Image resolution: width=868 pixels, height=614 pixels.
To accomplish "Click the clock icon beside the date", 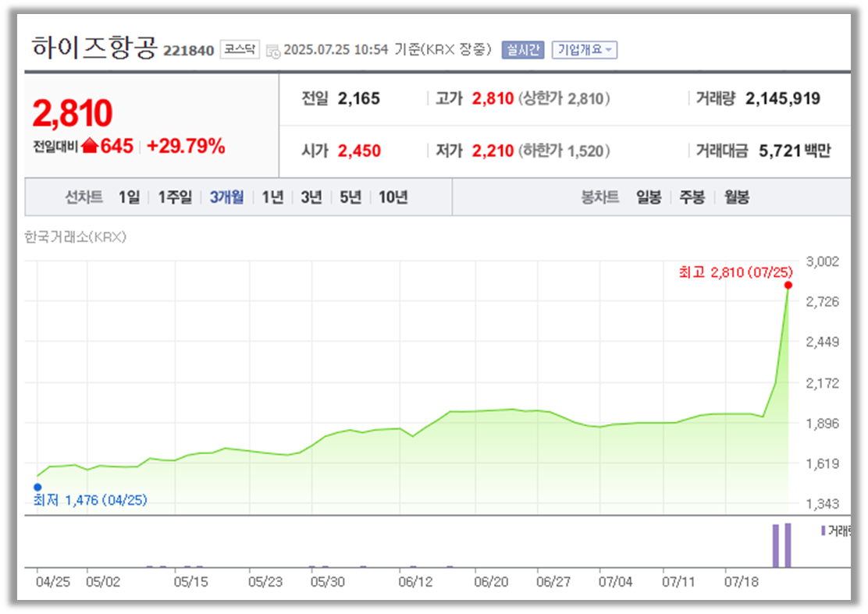I will click(x=273, y=51).
